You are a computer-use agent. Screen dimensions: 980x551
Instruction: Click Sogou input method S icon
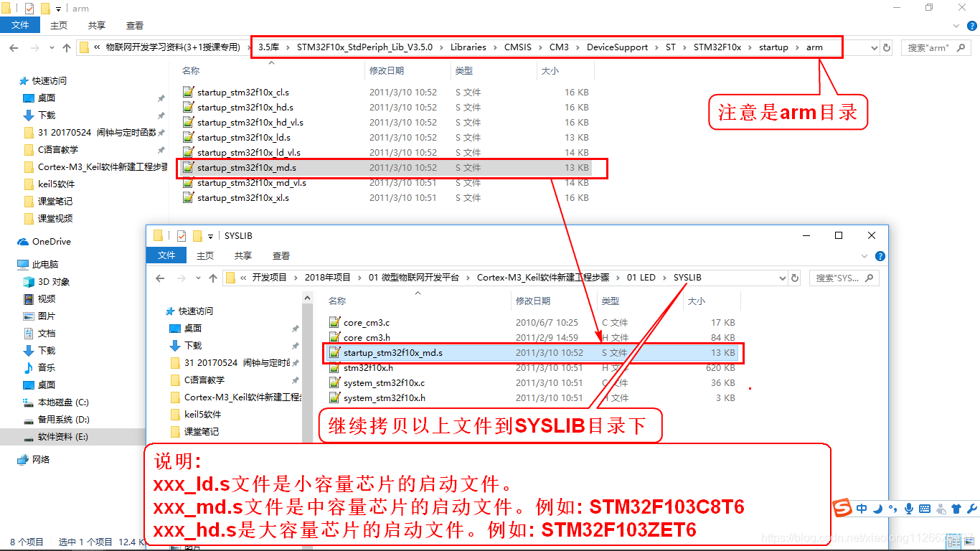tap(843, 509)
